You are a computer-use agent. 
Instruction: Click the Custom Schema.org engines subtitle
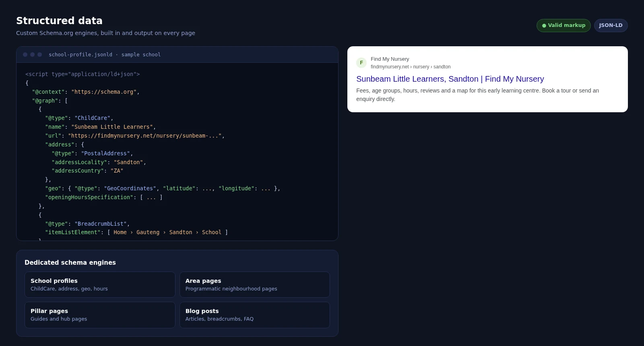pos(105,33)
